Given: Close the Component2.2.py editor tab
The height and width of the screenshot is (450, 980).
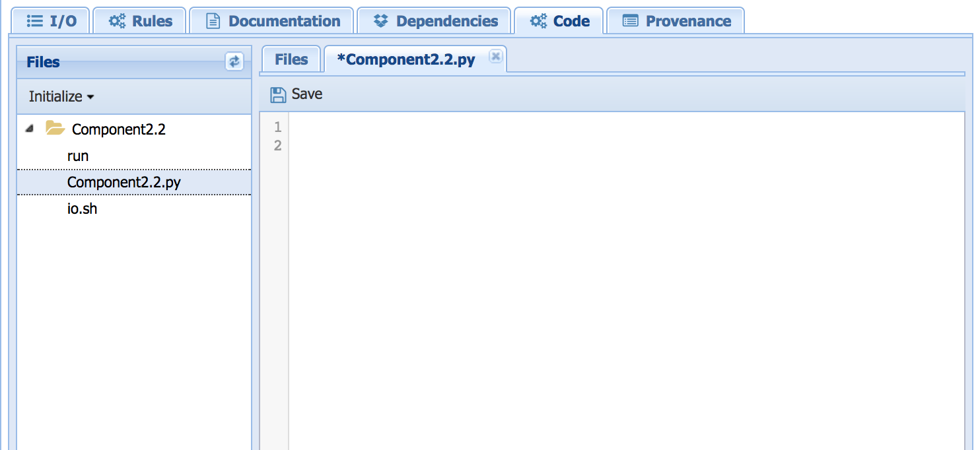Looking at the screenshot, I should [495, 57].
